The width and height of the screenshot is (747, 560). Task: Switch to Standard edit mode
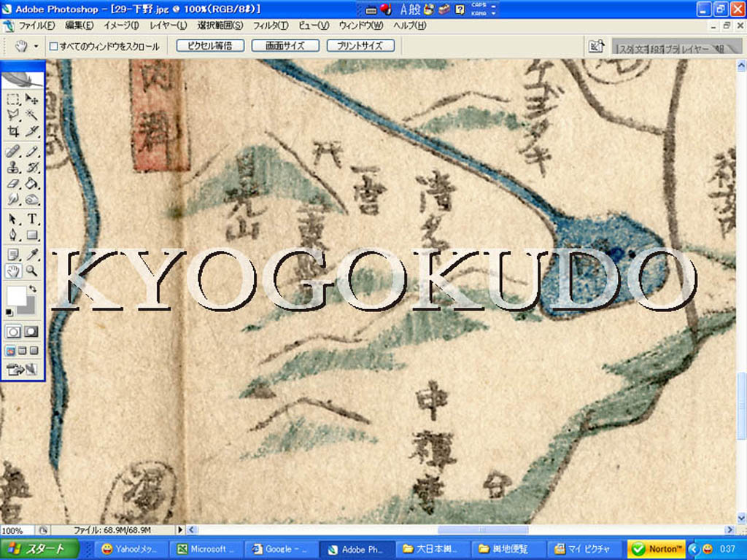tap(13, 332)
